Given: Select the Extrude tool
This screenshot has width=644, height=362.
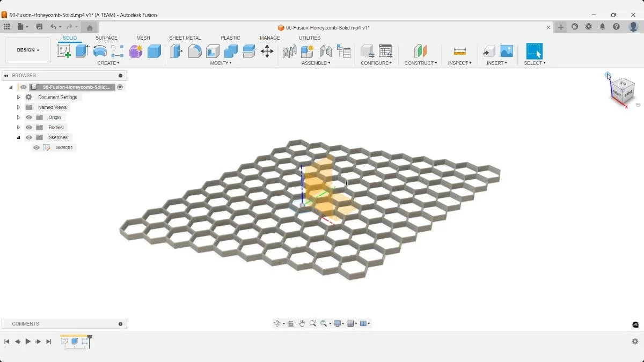Looking at the screenshot, I should [x=81, y=50].
